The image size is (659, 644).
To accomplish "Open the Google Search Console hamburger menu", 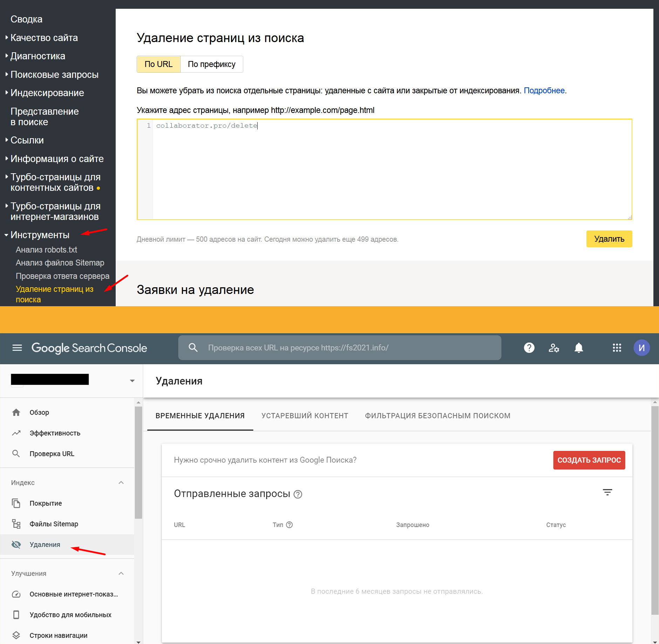I will tap(17, 348).
